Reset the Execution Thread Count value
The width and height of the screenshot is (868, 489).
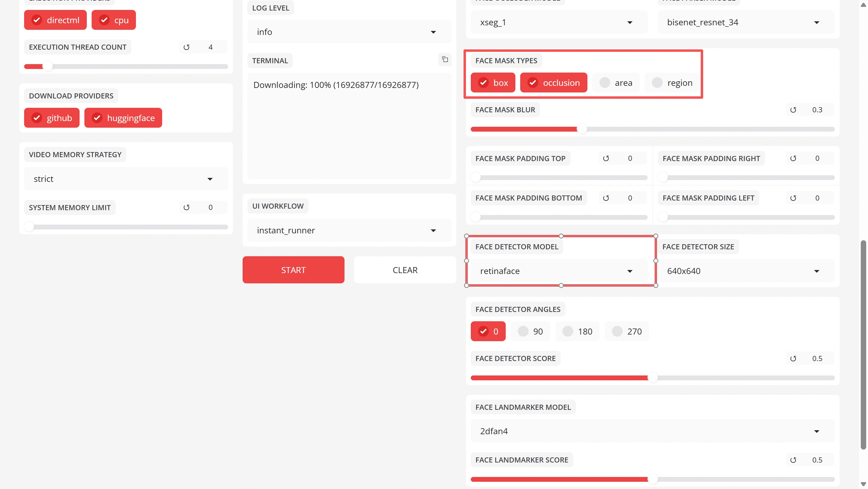pyautogui.click(x=186, y=47)
